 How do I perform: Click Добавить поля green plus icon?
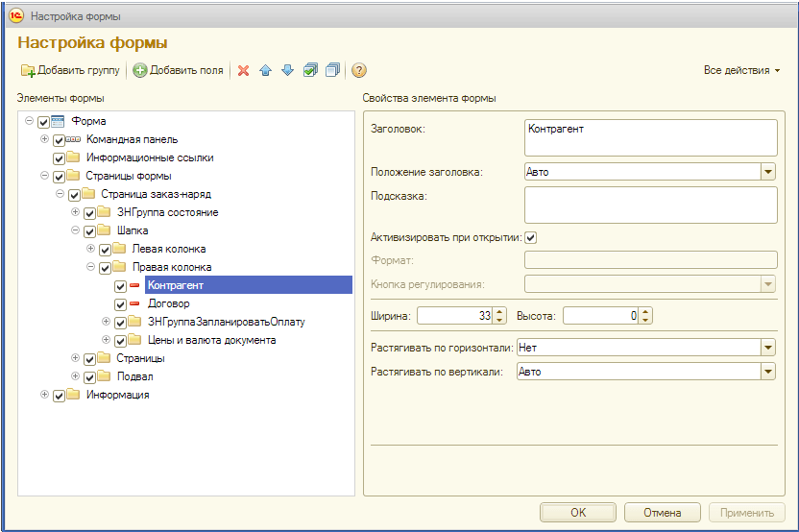139,70
